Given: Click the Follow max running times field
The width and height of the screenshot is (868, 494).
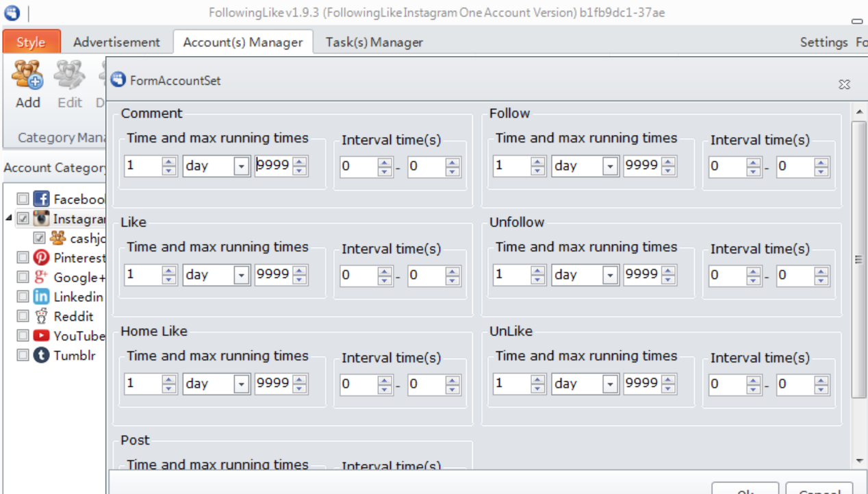Looking at the screenshot, I should [641, 166].
